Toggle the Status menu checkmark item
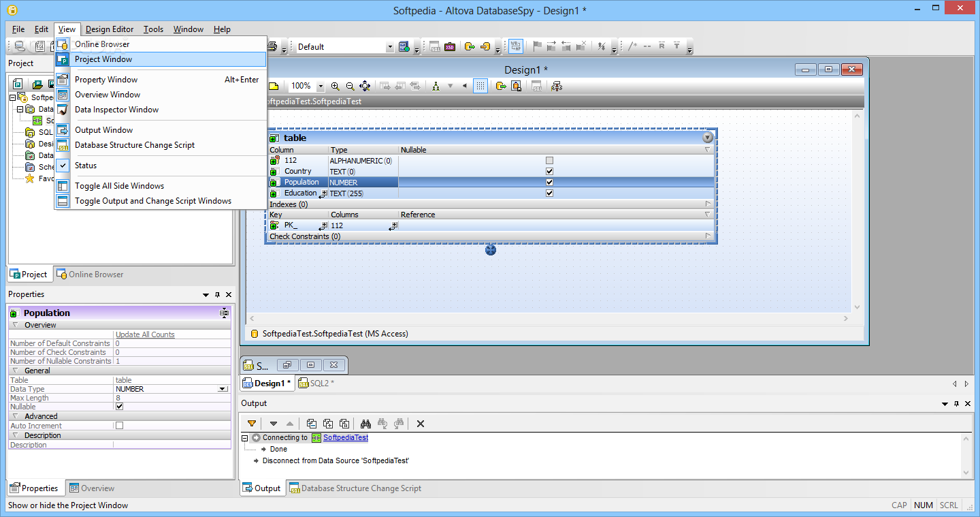This screenshot has width=980, height=517. (161, 166)
